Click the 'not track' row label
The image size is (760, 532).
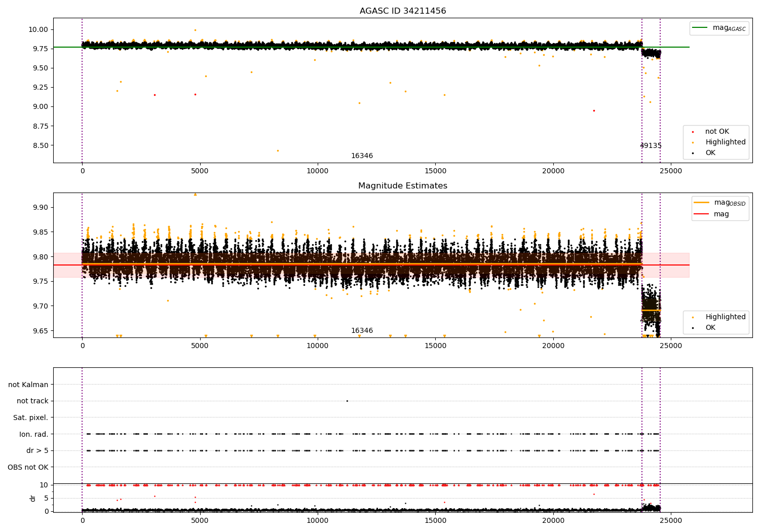pos(32,401)
